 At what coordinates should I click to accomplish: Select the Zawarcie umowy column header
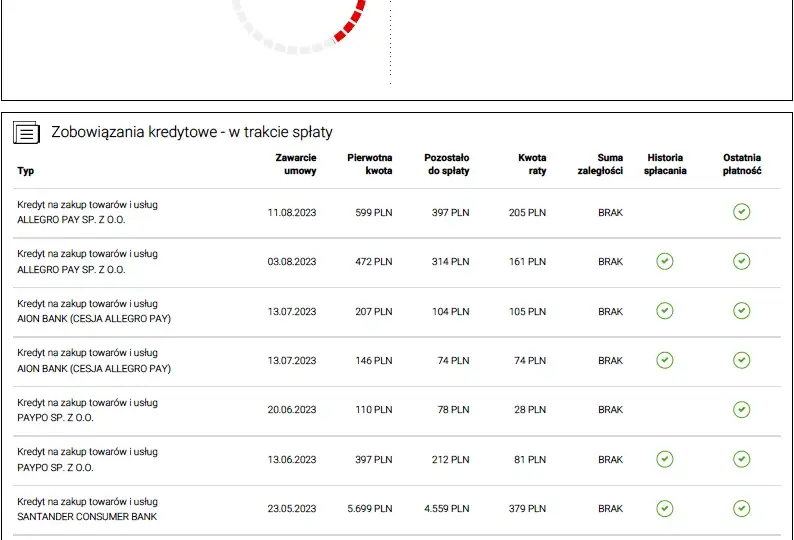coord(296,164)
